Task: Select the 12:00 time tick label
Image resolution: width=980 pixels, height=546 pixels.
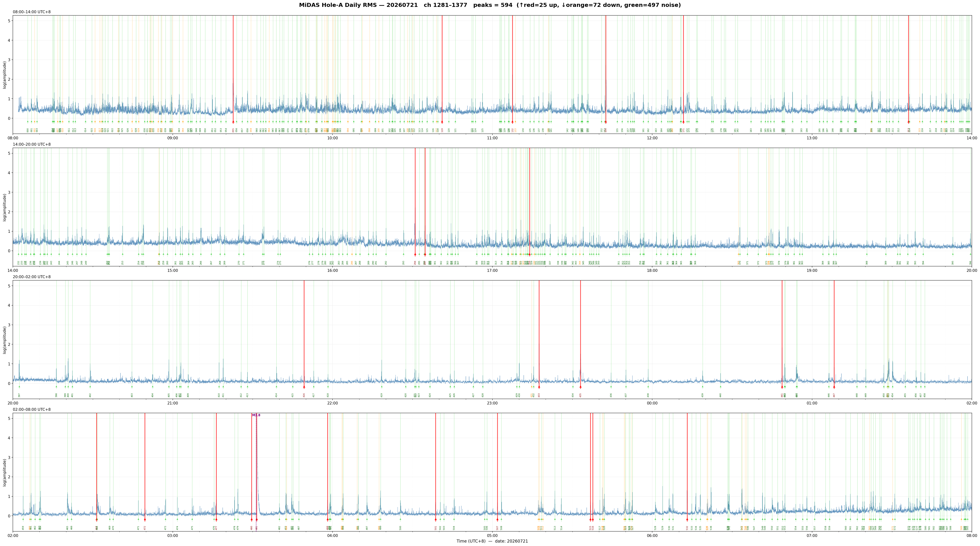Action: (x=652, y=138)
